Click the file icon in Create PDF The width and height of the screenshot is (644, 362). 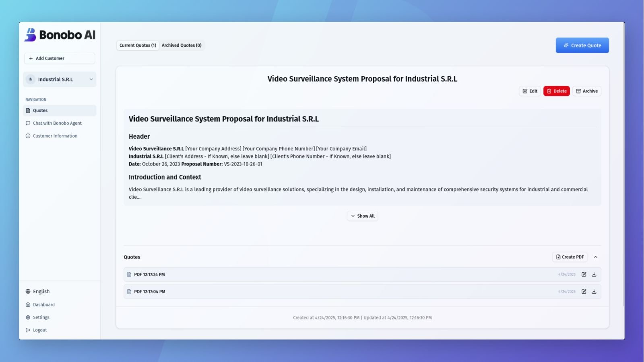(558, 257)
